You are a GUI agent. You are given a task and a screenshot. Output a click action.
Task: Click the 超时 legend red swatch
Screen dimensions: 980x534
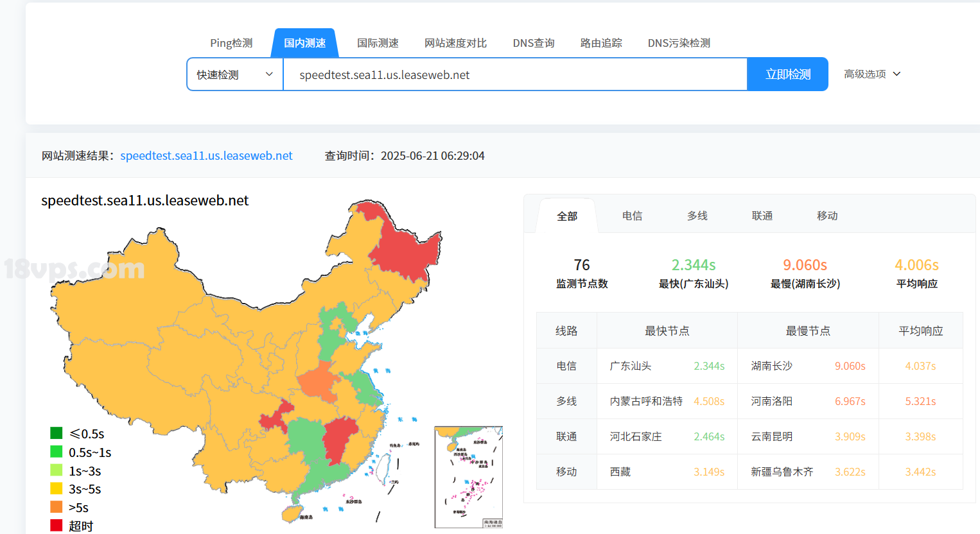coord(57,525)
